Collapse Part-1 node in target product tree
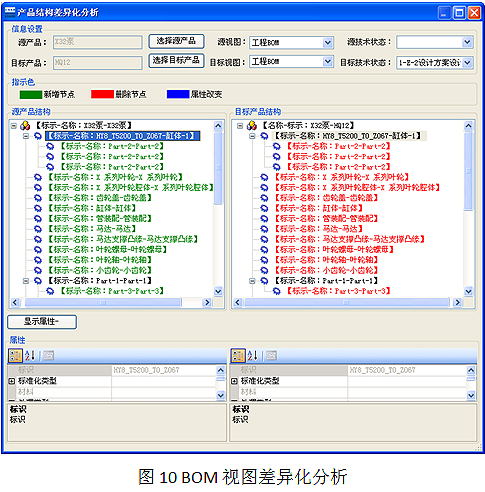485x492 pixels. (252, 281)
